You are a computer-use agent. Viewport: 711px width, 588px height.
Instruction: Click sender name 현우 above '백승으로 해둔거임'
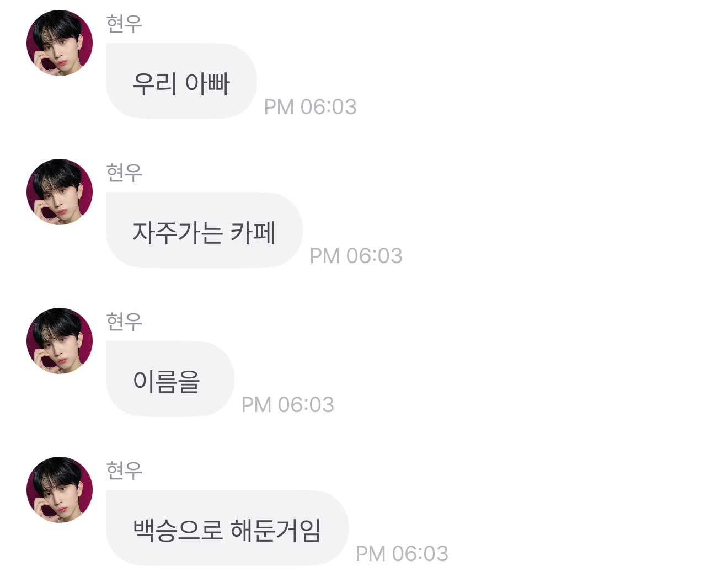[124, 471]
